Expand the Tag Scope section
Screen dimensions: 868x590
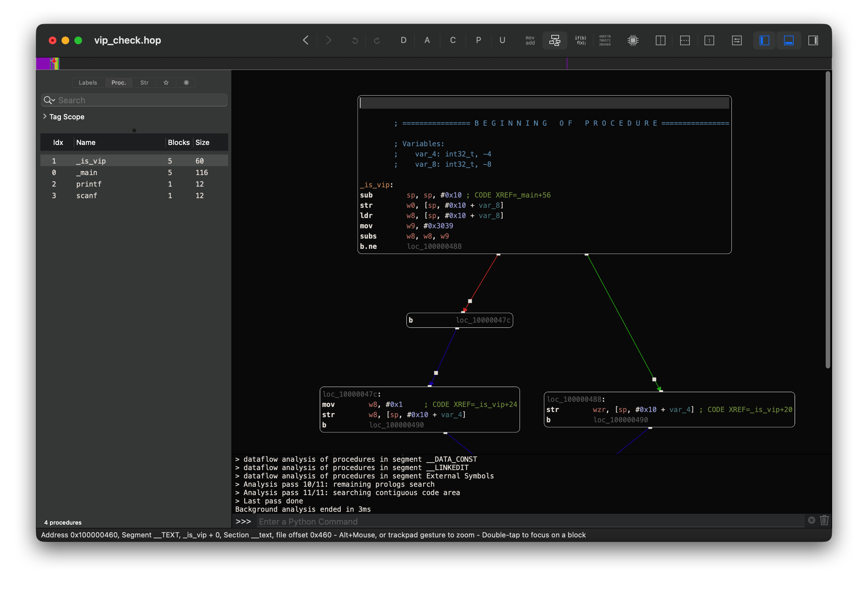[x=45, y=117]
